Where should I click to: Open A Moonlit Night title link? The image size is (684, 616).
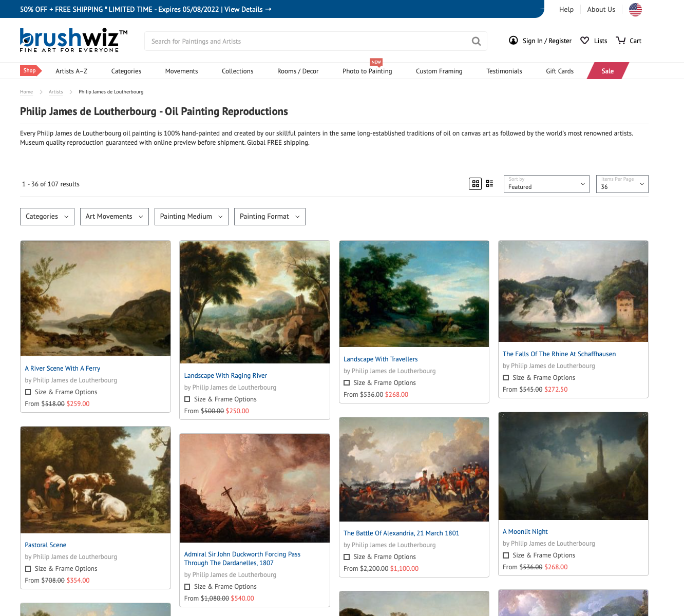(x=525, y=532)
